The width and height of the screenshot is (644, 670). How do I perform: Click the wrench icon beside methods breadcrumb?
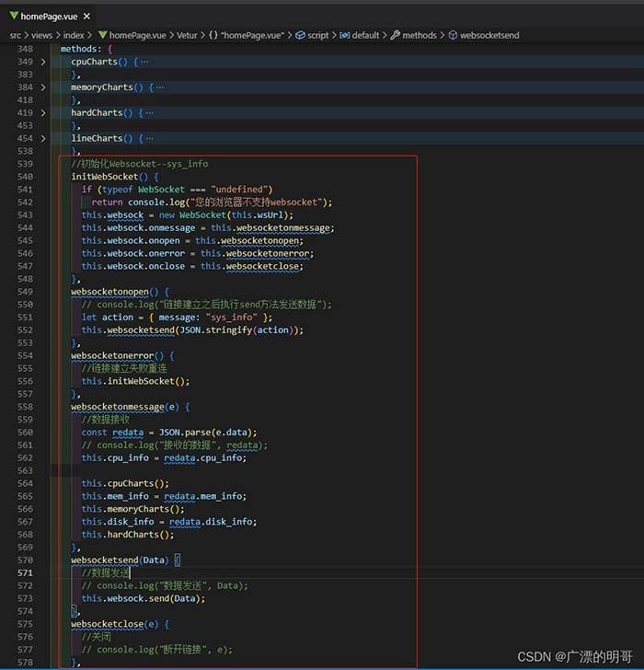coord(395,35)
